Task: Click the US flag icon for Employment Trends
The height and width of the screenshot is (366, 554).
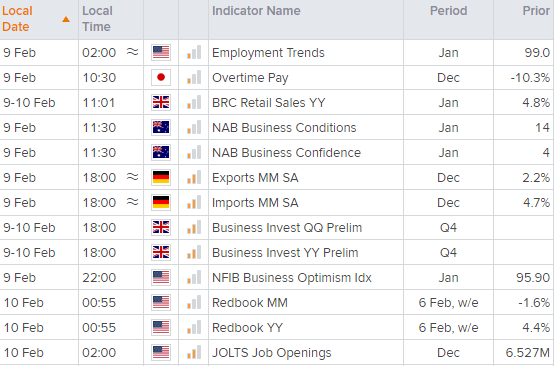Action: (161, 52)
